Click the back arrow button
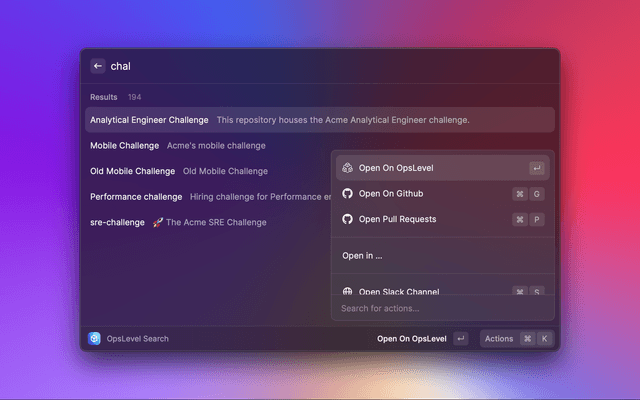Image resolution: width=640 pixels, height=400 pixels. pyautogui.click(x=98, y=66)
